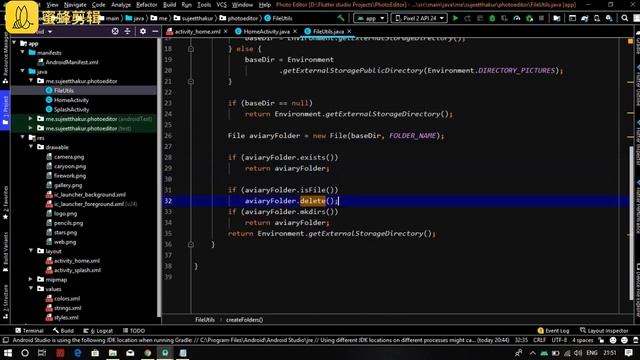The image size is (640, 360).
Task: Click the CRLF line separator status entry
Action: pos(539,340)
